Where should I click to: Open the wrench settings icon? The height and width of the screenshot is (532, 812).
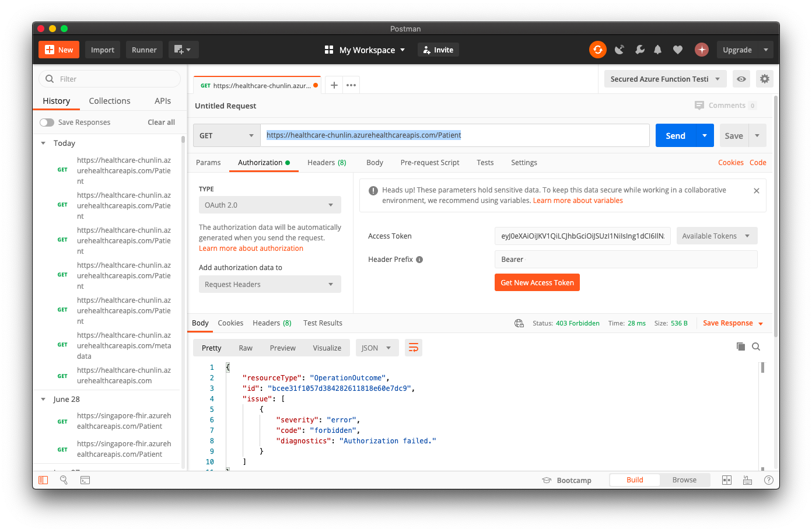pyautogui.click(x=639, y=50)
